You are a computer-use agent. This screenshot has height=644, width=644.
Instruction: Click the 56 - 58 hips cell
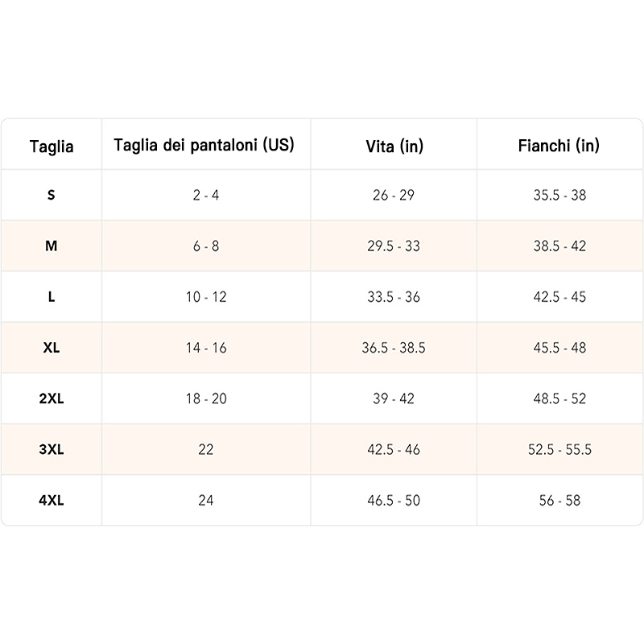tap(559, 500)
